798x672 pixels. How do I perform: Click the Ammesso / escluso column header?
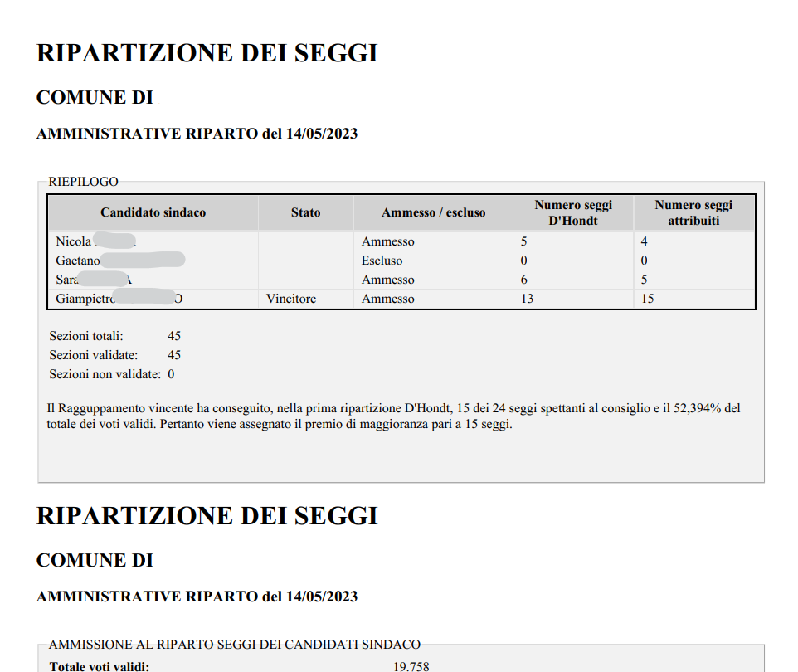click(x=434, y=212)
